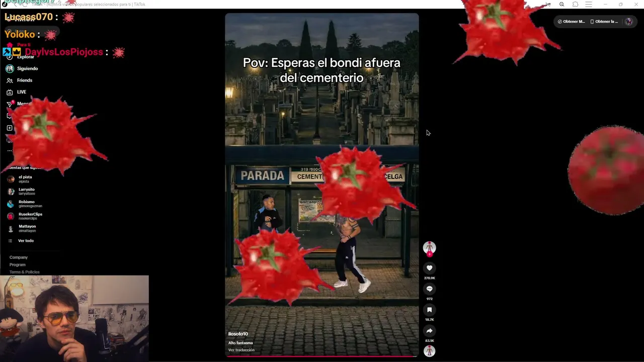Click the 278.9K likes count
Screen dimensions: 644x362
[x=429, y=278]
